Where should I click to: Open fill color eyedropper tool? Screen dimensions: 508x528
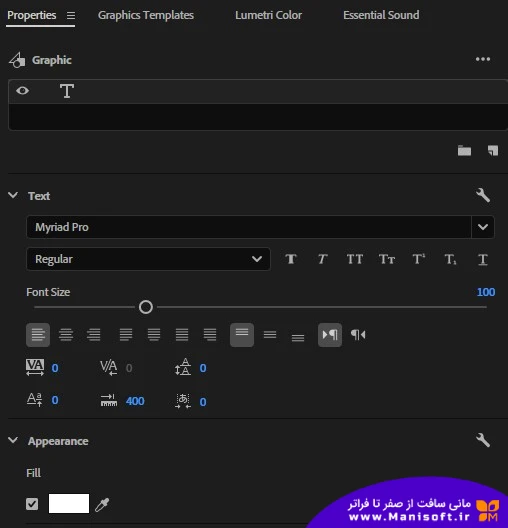tap(102, 504)
